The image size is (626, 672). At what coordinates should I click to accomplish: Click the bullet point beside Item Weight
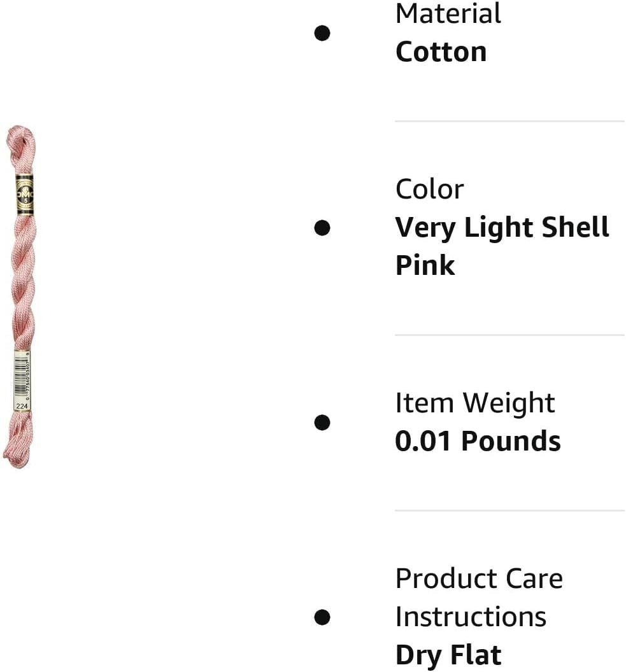322,422
